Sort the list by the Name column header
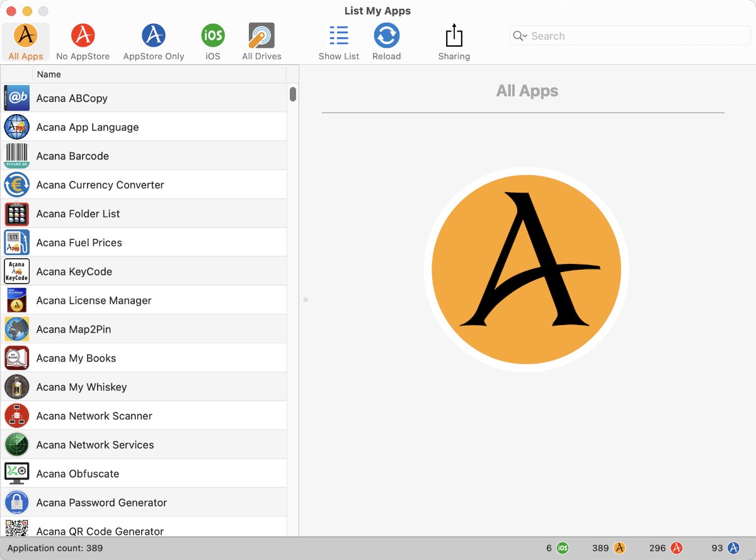 click(x=159, y=74)
